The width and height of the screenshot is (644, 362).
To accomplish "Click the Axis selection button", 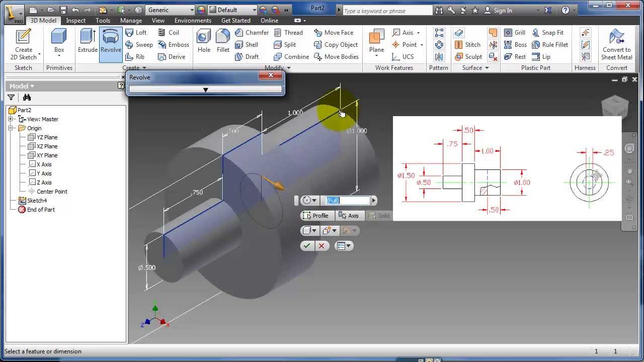I will 349,216.
